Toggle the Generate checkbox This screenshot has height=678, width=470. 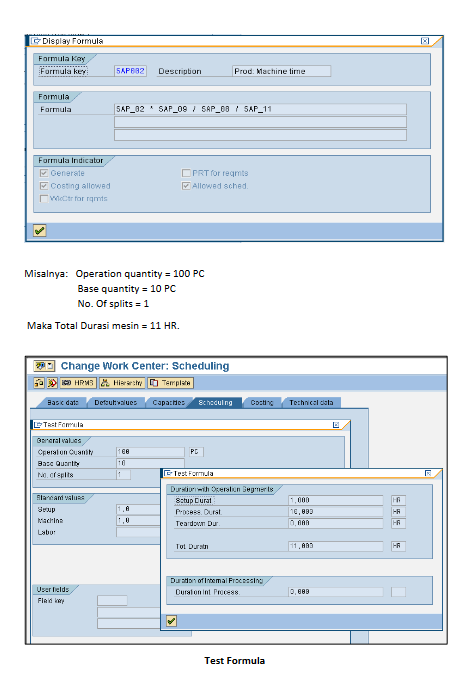coord(44,173)
